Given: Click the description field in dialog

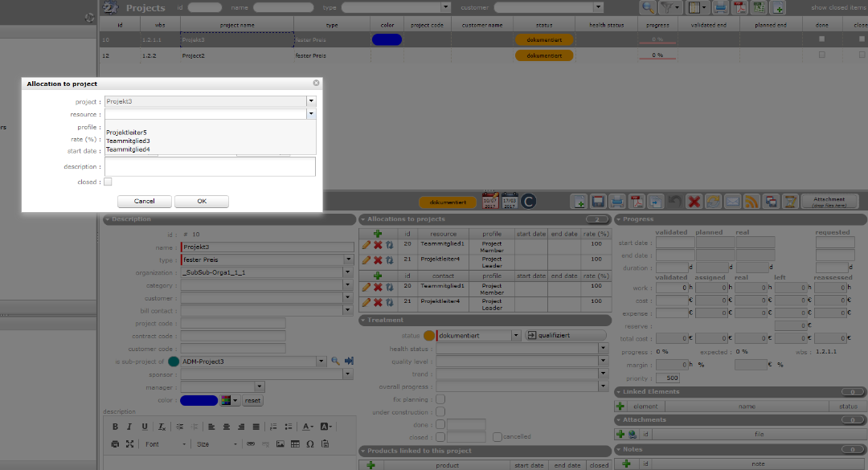Looking at the screenshot, I should 209,166.
